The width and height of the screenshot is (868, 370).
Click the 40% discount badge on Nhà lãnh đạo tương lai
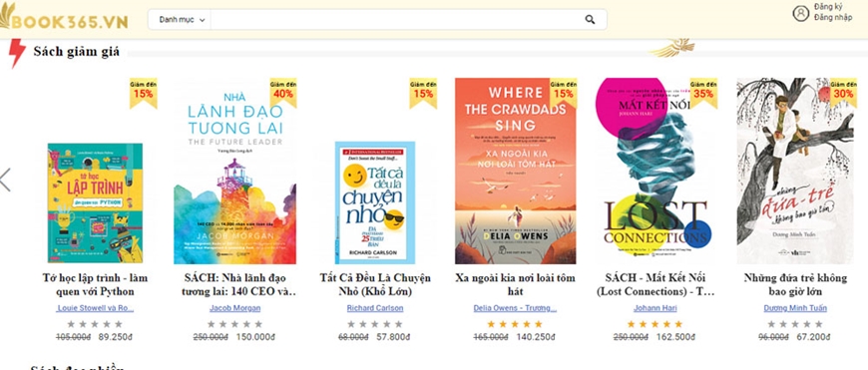[x=283, y=93]
